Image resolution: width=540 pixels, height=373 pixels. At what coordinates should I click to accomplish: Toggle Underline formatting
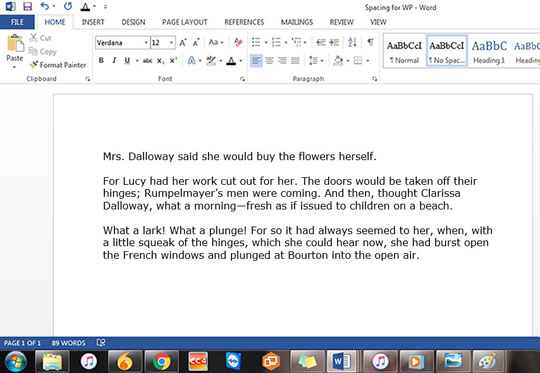[x=127, y=61]
